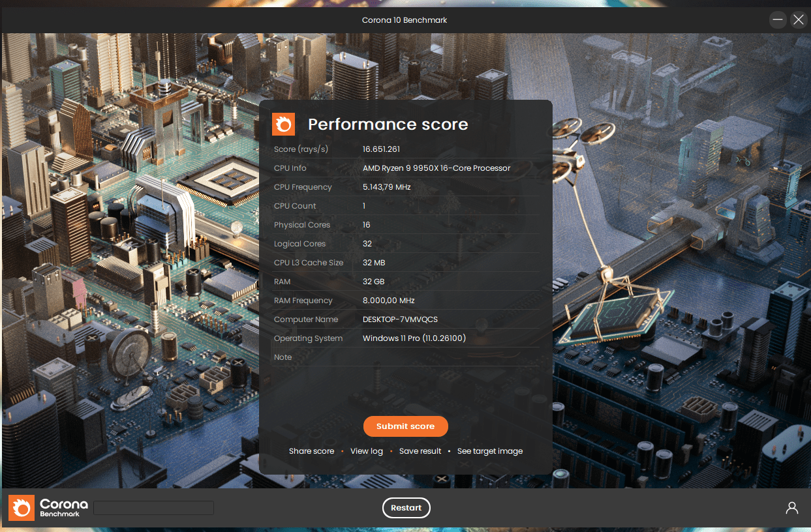This screenshot has height=532, width=811.
Task: Open the Share score link
Action: pyautogui.click(x=312, y=451)
